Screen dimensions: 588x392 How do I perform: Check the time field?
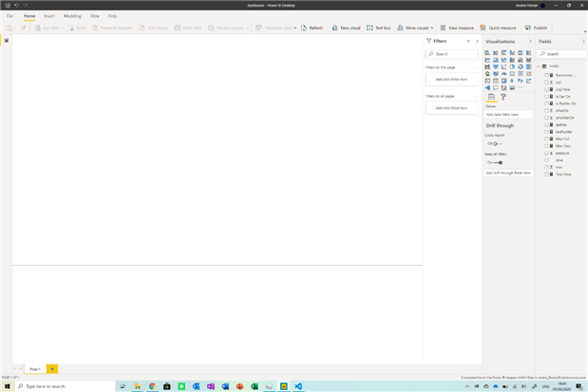[x=546, y=160]
